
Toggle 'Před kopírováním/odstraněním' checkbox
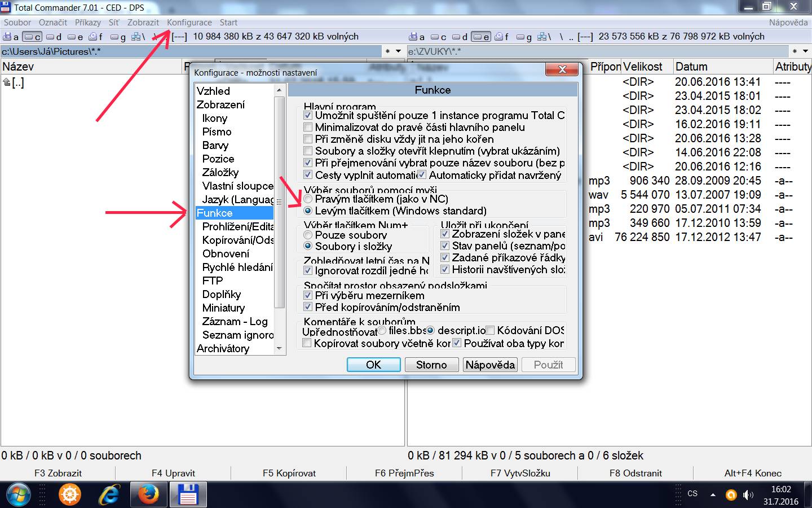pyautogui.click(x=308, y=307)
